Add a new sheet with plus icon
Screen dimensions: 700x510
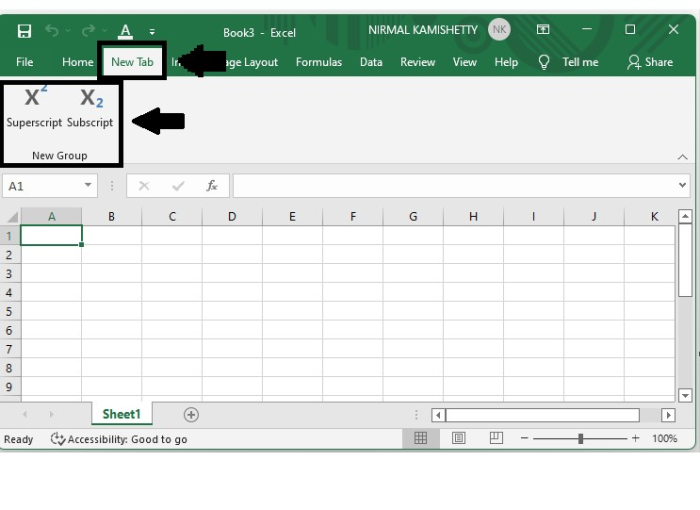(191, 414)
